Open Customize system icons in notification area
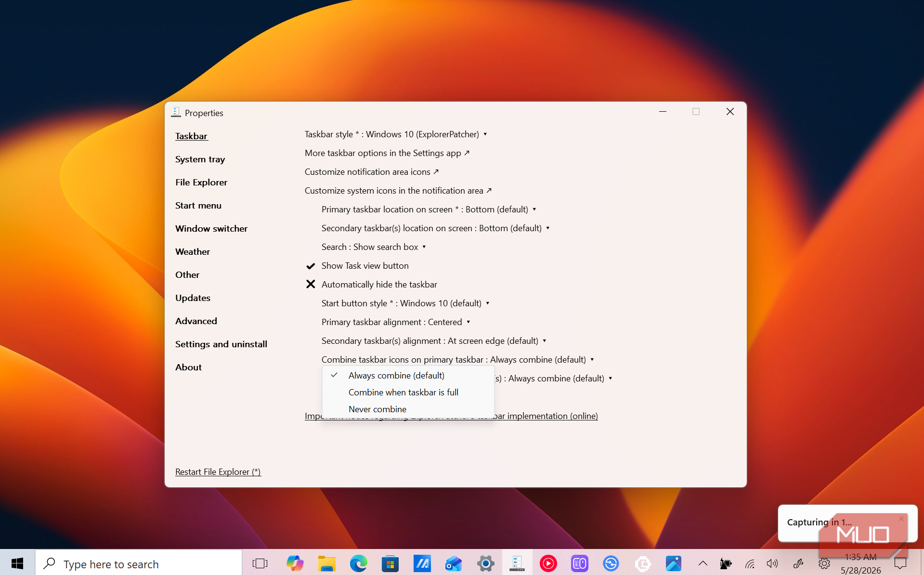Screen dimensions: 924x575 click(398, 191)
